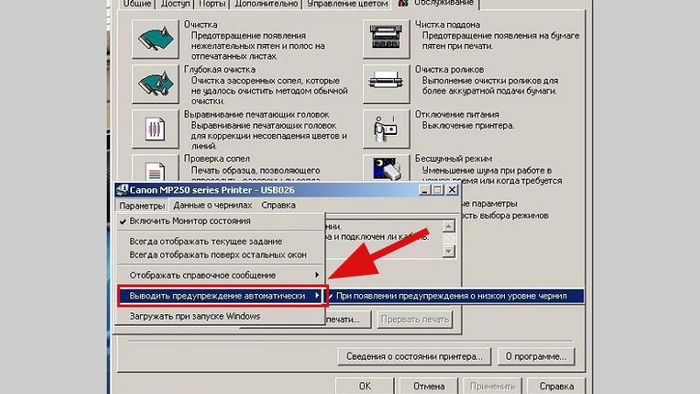Expand Отображать справочное сообщение submenu
This screenshot has height=394, width=700.
click(221, 275)
